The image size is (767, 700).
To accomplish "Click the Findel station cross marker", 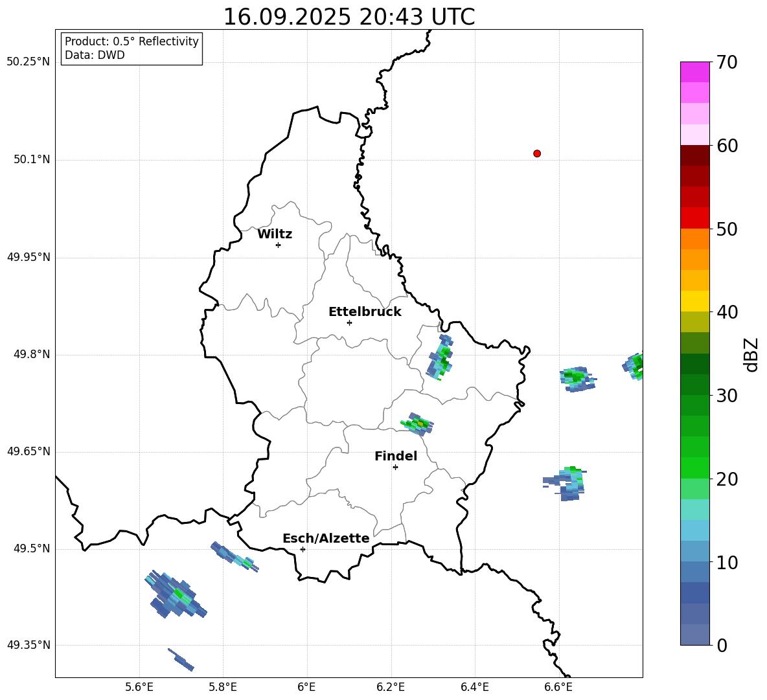I will [x=395, y=468].
